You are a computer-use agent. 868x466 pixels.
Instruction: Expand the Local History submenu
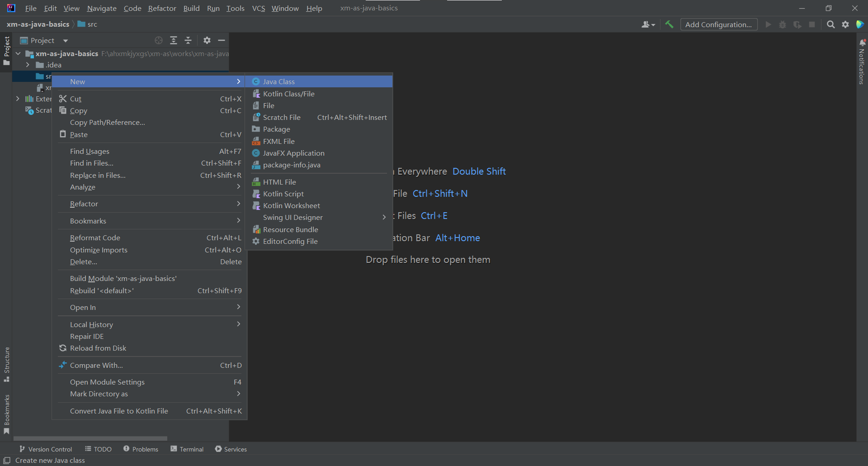(150, 324)
